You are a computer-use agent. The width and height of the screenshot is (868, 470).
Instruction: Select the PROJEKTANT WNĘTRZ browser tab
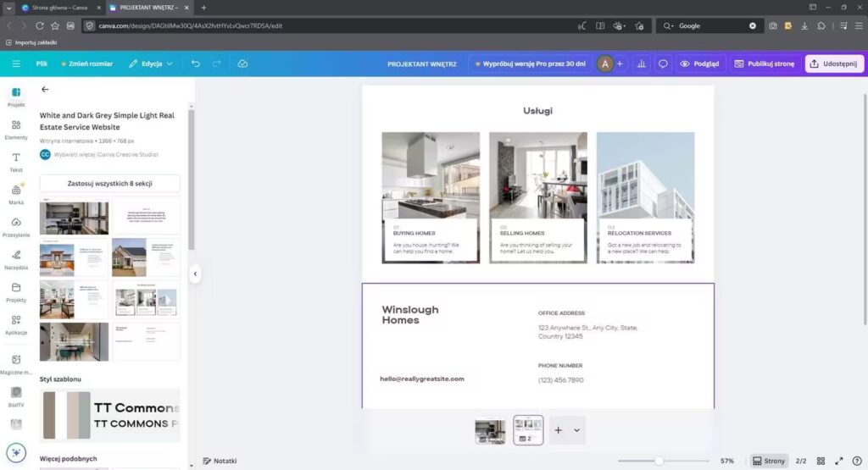[148, 8]
